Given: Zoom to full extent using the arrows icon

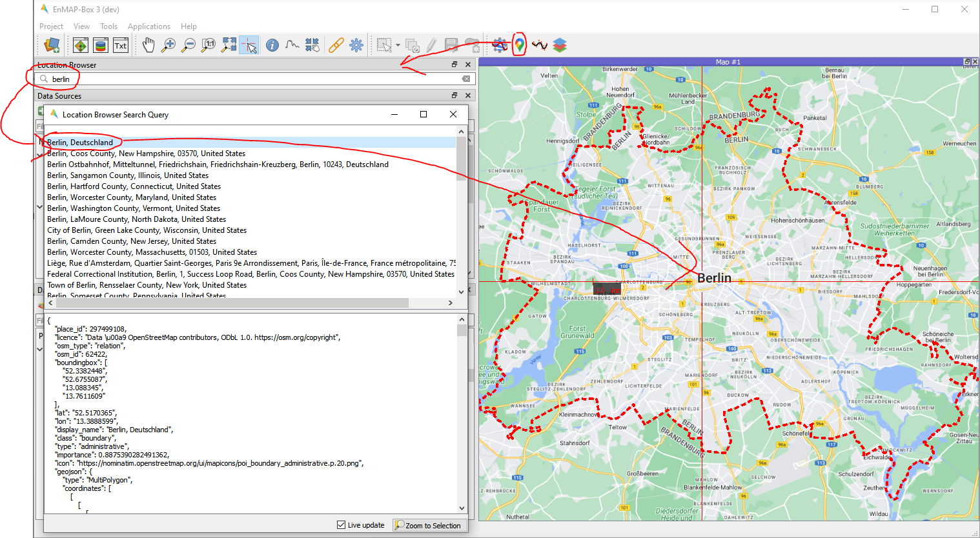Looking at the screenshot, I should [228, 45].
